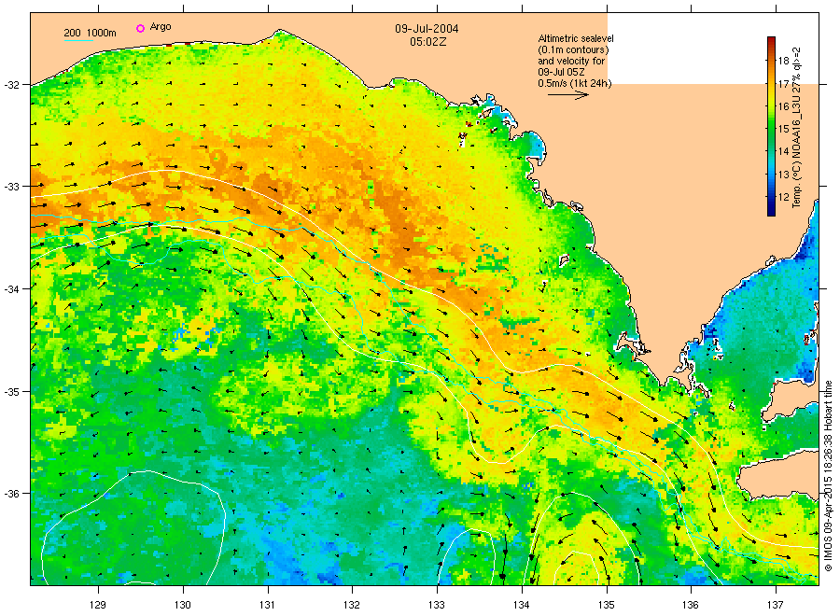Click longitude label 131
Viewport: 840px width, 616px height.
point(267,605)
